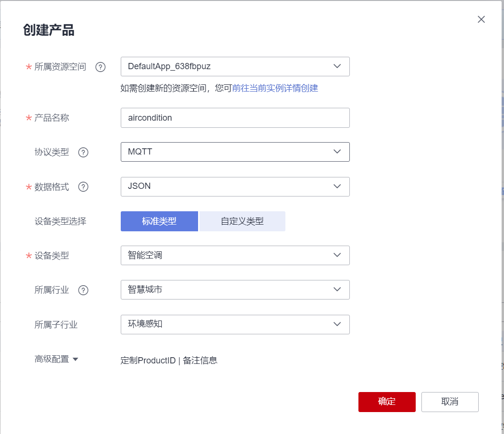Open the 数据格式 JSON dropdown
Screen dimensions: 504x434
click(235, 186)
